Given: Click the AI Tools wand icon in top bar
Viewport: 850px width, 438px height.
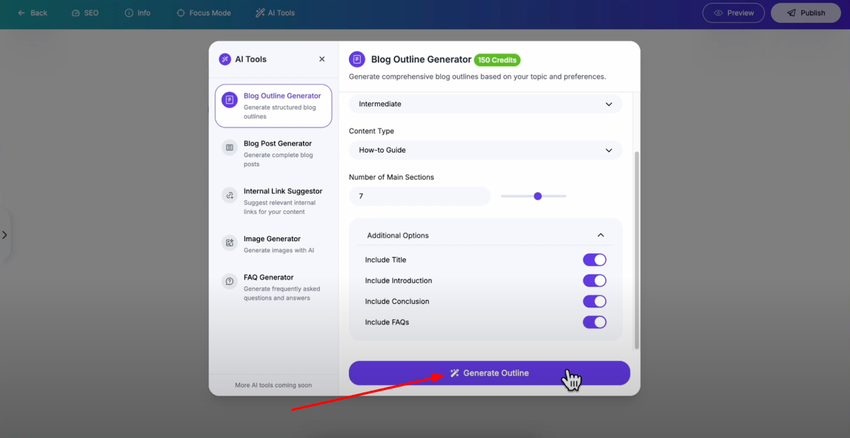Looking at the screenshot, I should 260,13.
